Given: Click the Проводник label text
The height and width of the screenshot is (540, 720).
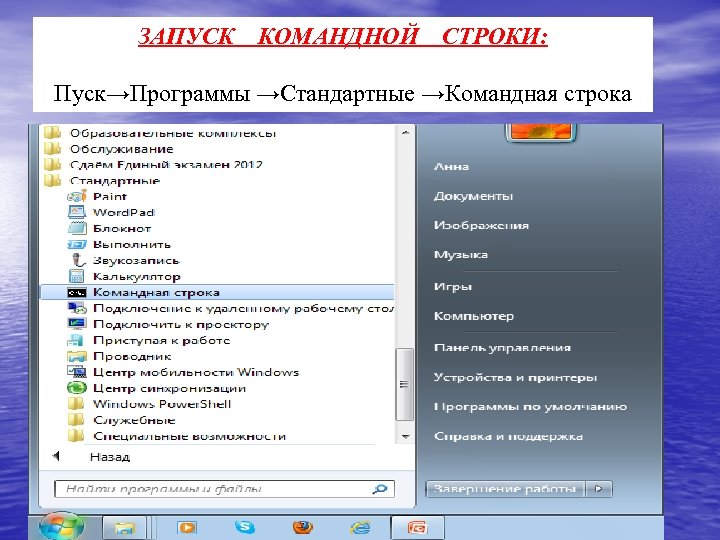Looking at the screenshot, I should pos(132,356).
